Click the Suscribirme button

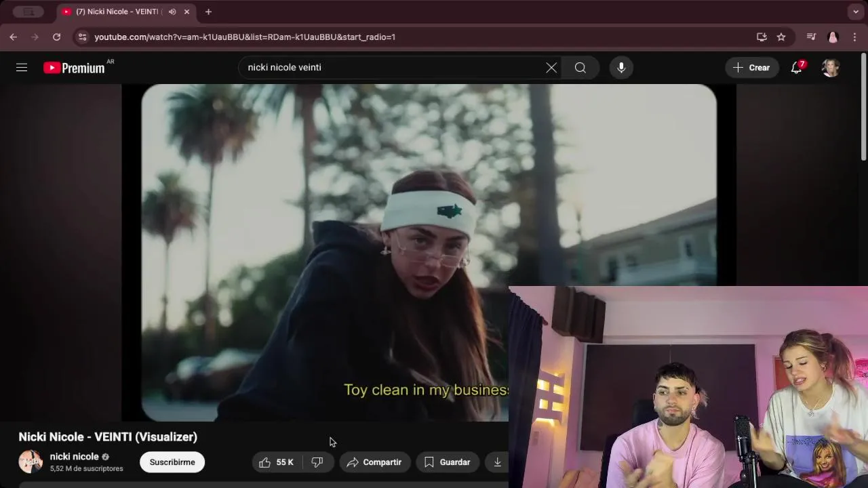click(x=172, y=462)
